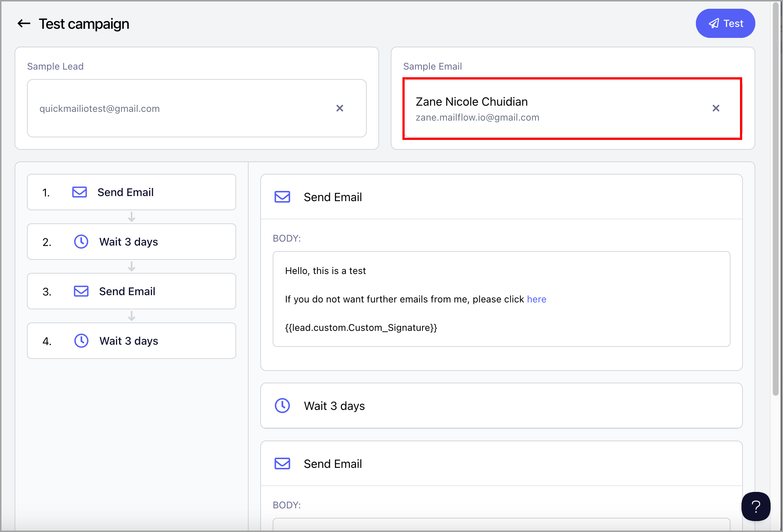Open the help question mark widget

(x=756, y=506)
